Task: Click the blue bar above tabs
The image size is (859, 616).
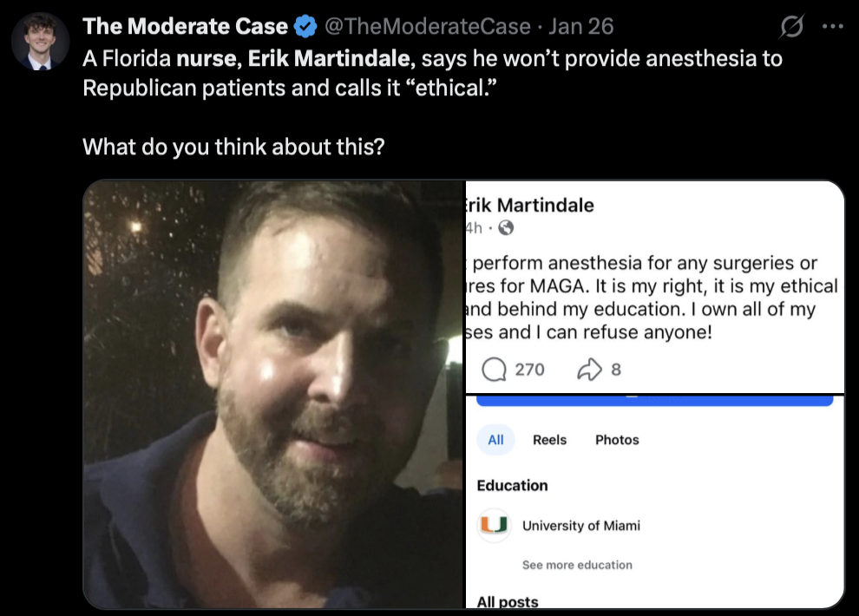Action: click(654, 400)
